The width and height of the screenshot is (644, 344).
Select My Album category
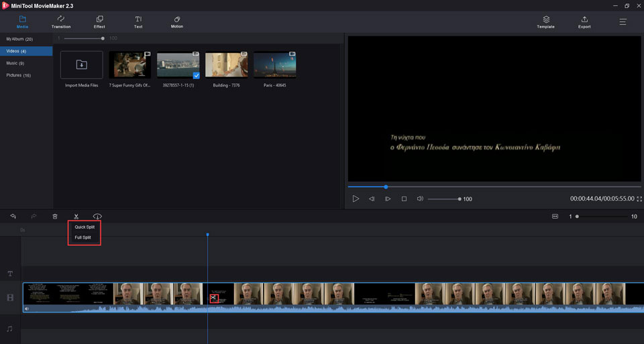point(26,39)
